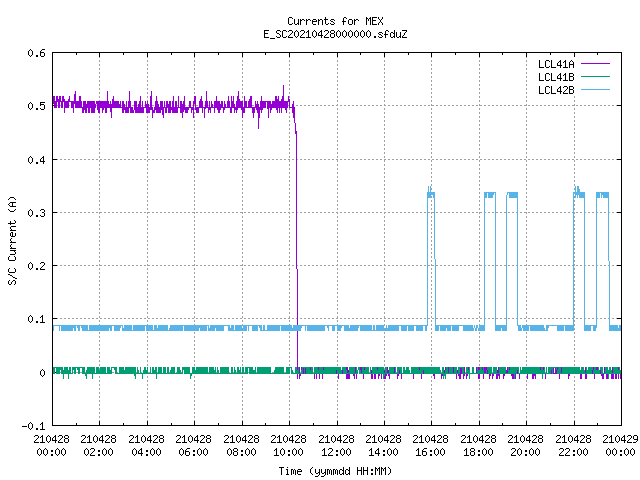Click the LCL41B legend label

(556, 77)
